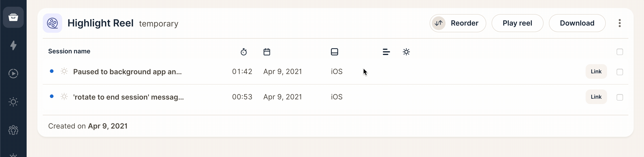Open the inbox tray sidebar icon
644x157 pixels.
click(13, 17)
